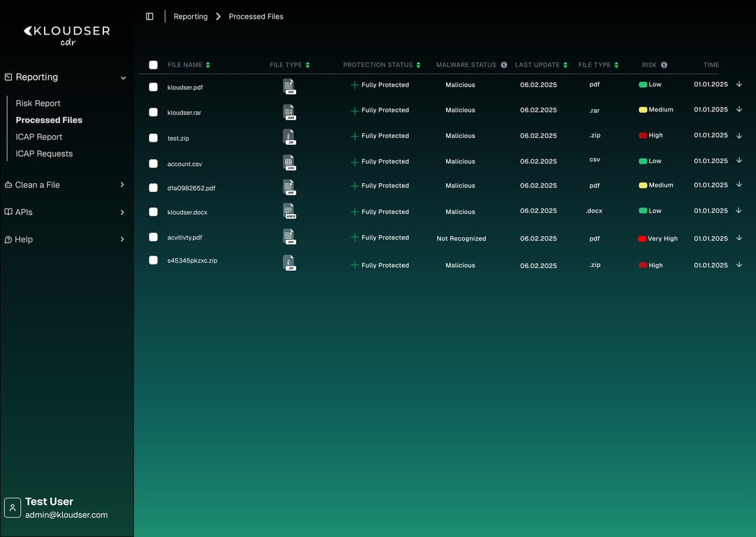Download arrow for s45345pkzxc.zip row
The width and height of the screenshot is (756, 537).
tap(739, 265)
